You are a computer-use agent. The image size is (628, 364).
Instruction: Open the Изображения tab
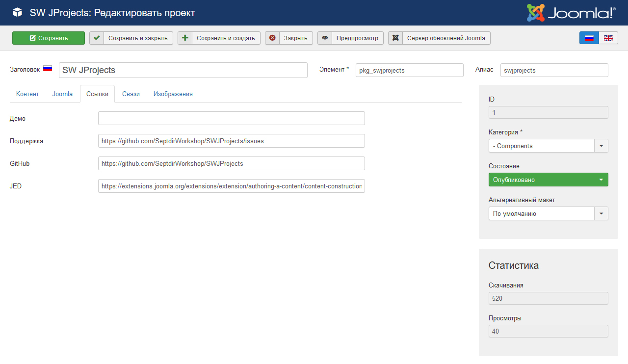click(x=173, y=94)
